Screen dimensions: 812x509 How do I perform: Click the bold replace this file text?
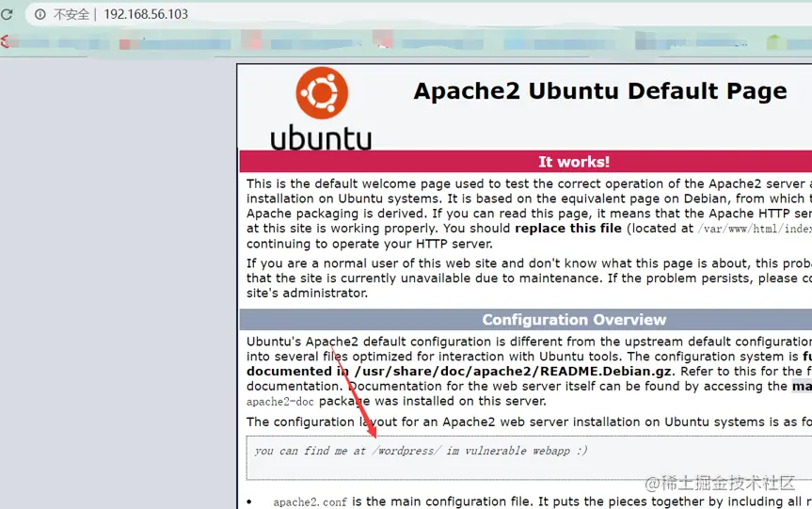click(568, 229)
